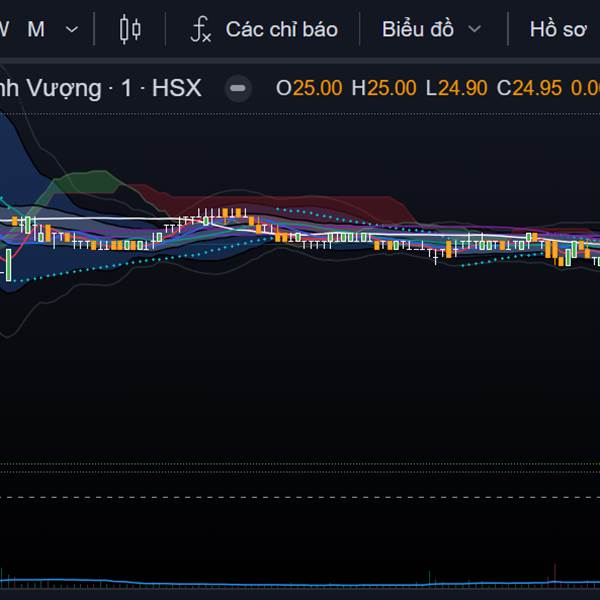Select the M monthly timeframe
The image size is (600, 600).
(x=36, y=29)
